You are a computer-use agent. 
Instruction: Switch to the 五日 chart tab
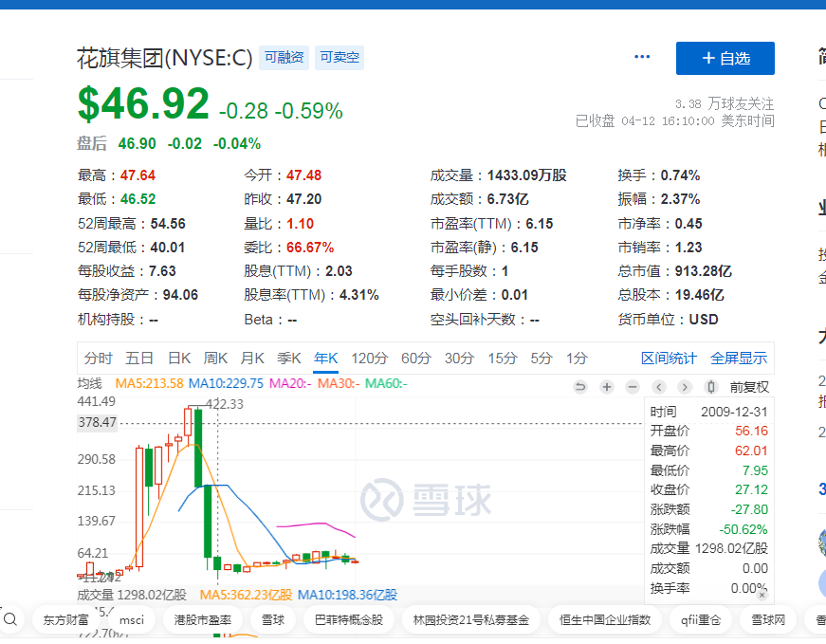pyautogui.click(x=139, y=359)
